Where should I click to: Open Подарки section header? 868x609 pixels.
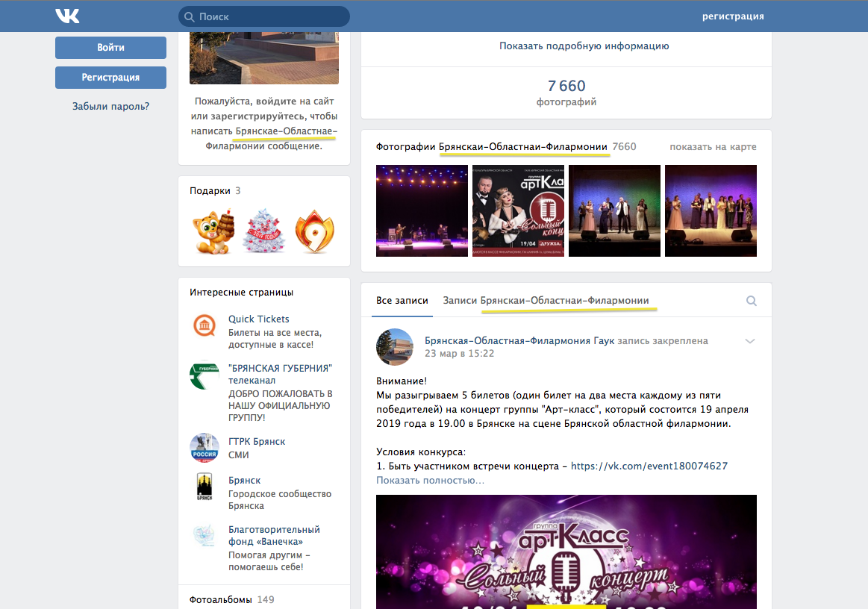pyautogui.click(x=215, y=190)
